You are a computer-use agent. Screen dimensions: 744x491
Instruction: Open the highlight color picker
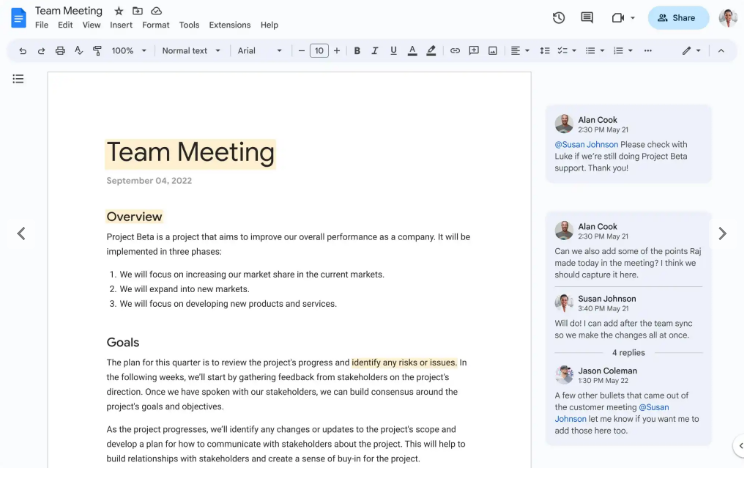431,51
